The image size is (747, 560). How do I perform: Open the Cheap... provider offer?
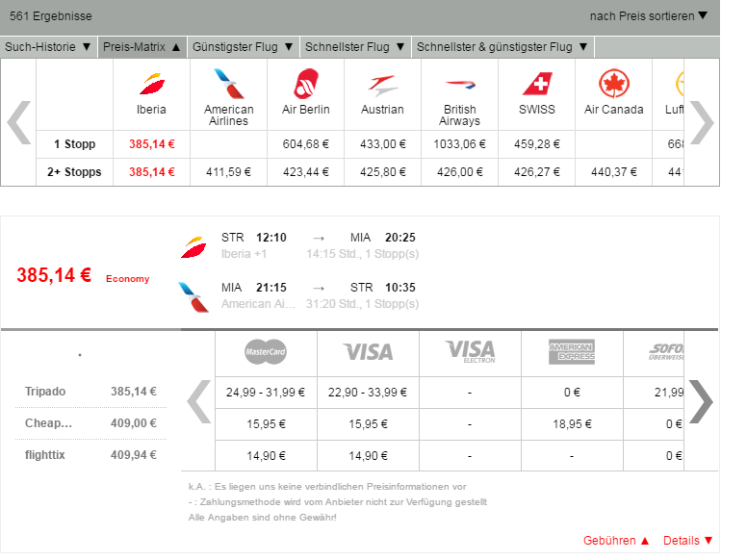pos(90,423)
